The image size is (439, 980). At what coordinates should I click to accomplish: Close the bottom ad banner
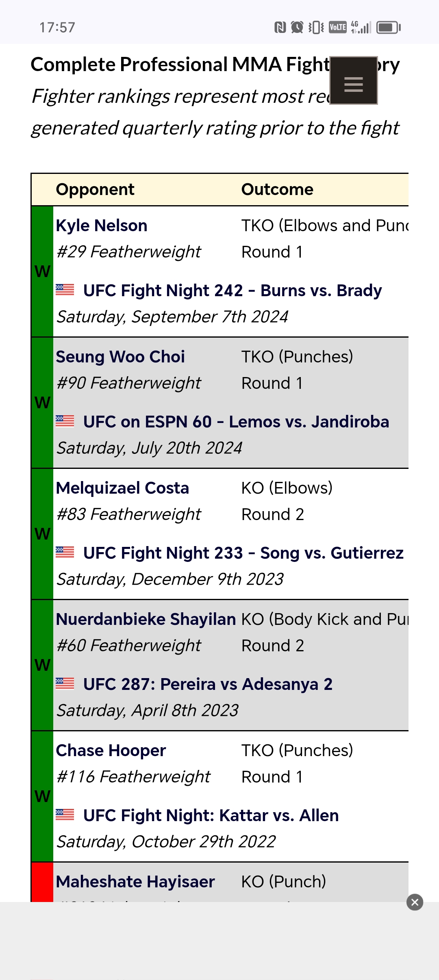click(415, 902)
